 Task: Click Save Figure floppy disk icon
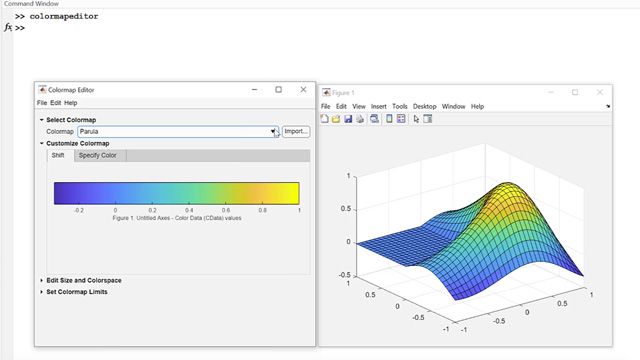click(x=348, y=119)
